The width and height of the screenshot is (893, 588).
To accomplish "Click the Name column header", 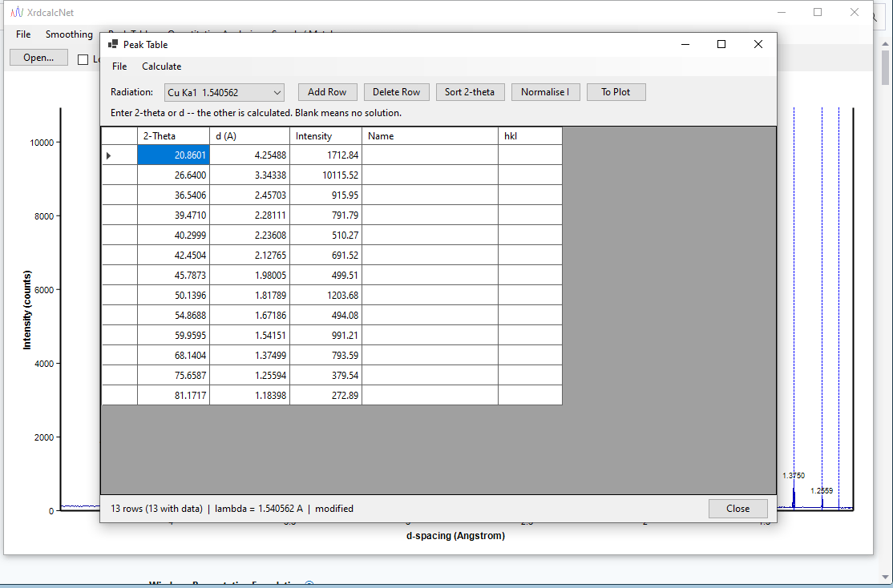I will pos(430,136).
